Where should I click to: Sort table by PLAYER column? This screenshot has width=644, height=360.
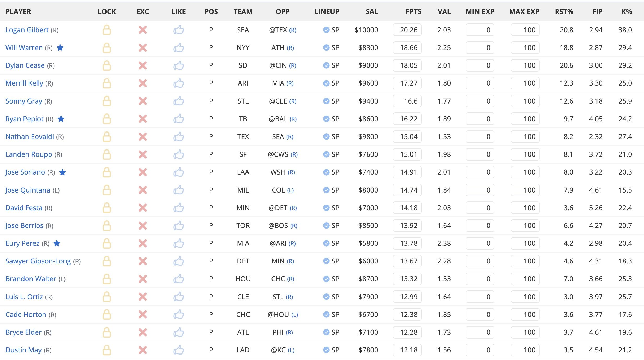point(18,12)
